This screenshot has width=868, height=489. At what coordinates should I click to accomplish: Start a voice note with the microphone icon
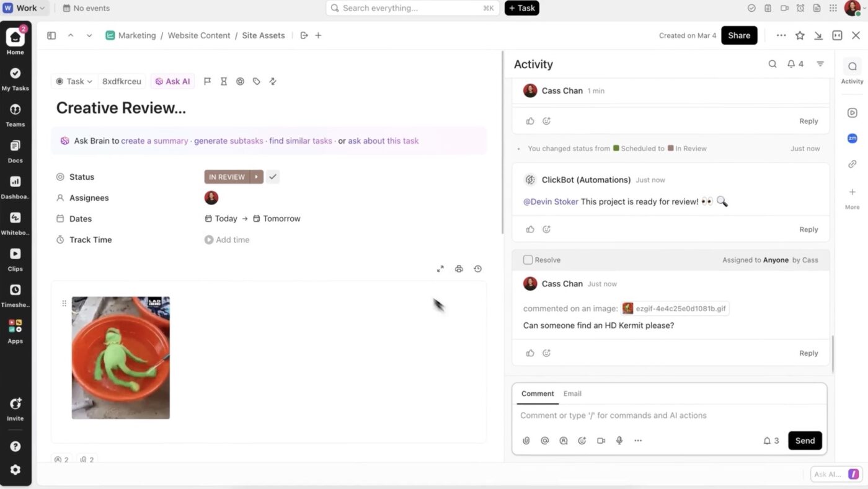click(x=619, y=440)
